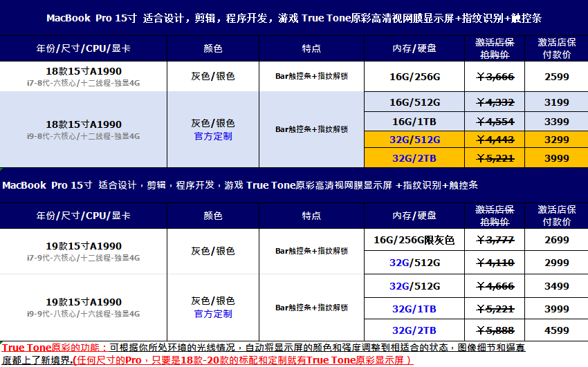The height and width of the screenshot is (367, 588).
Task: Click the 16G/256G限灰色 cell
Action: tap(414, 240)
